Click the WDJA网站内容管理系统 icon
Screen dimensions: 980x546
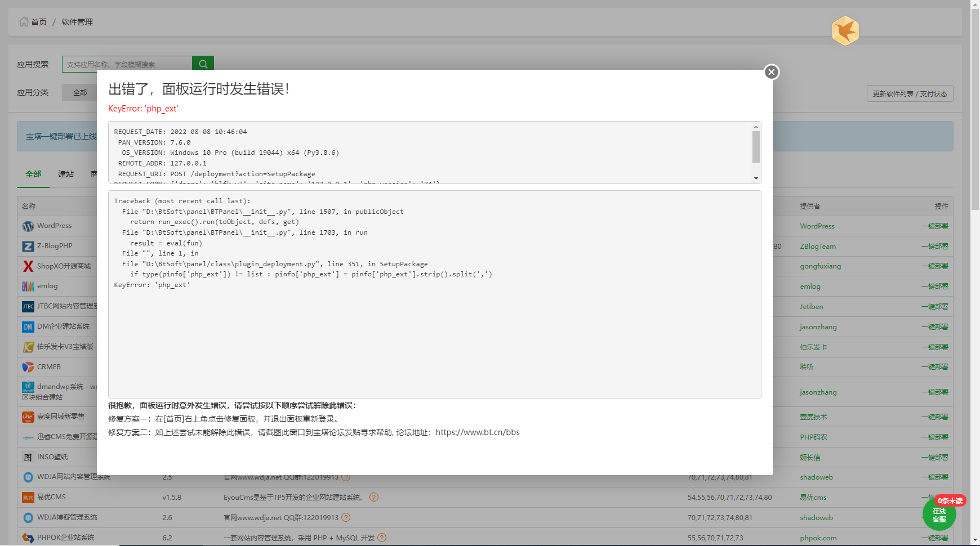tap(28, 477)
